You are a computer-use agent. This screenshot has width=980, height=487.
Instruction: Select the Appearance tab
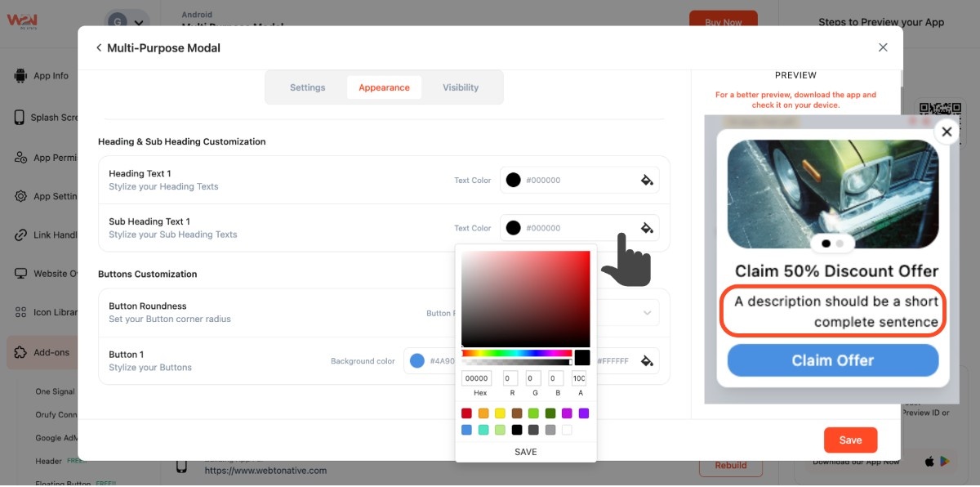384,87
